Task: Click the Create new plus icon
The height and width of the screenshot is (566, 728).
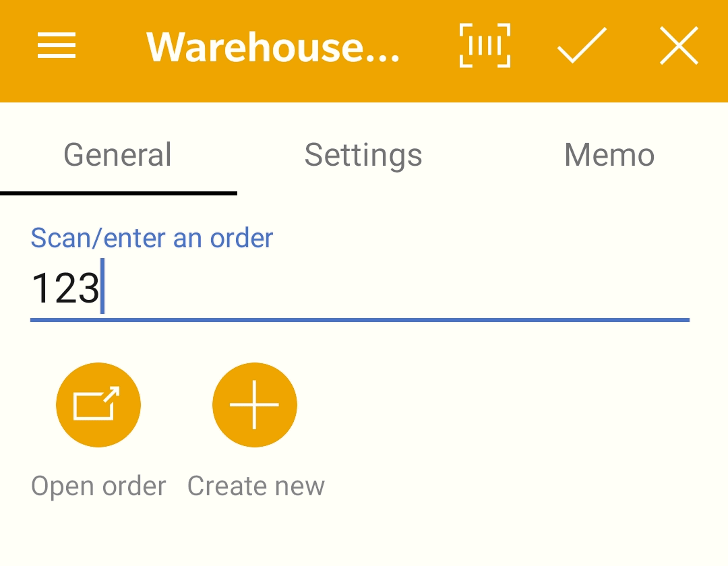Action: [254, 404]
